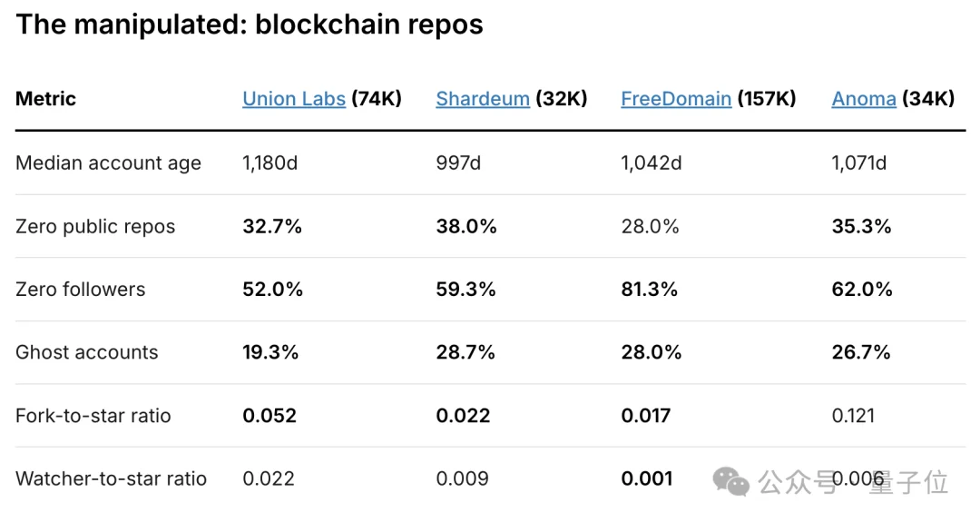Click the Fork-to-star ratio row label

tap(93, 416)
